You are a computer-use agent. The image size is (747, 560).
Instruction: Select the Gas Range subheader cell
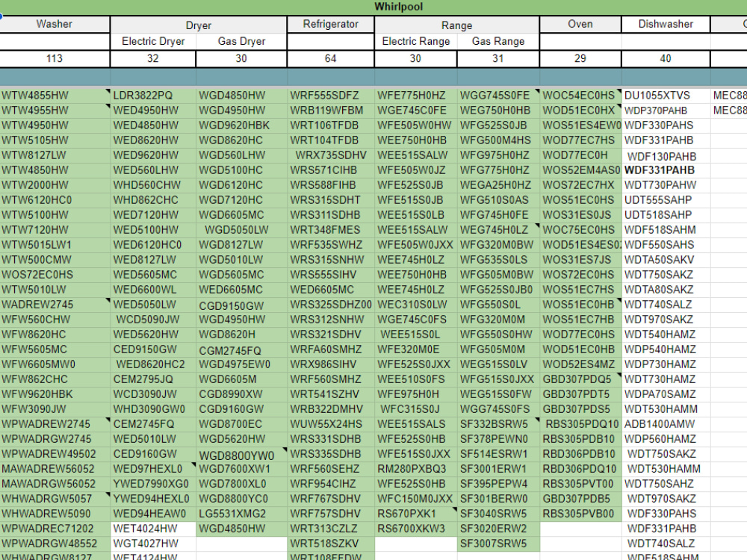498,41
